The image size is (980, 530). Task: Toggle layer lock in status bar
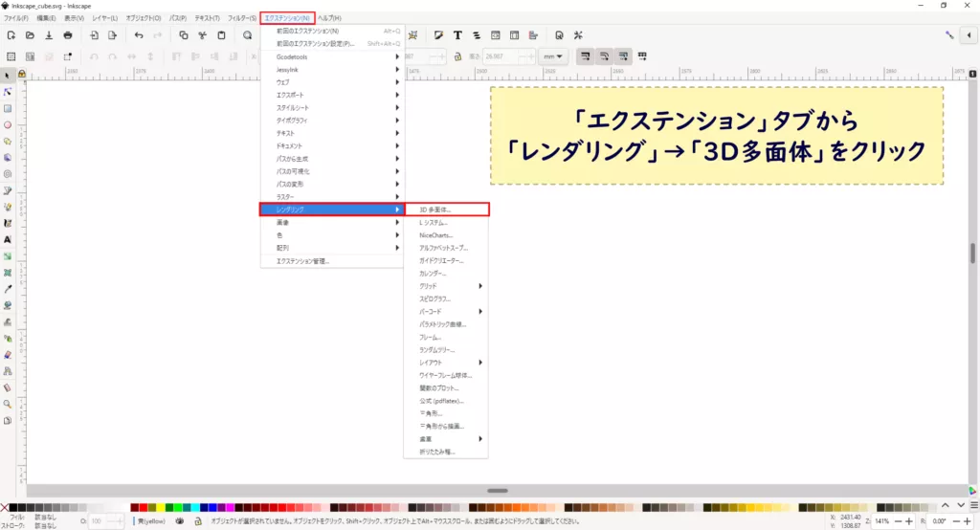point(198,520)
